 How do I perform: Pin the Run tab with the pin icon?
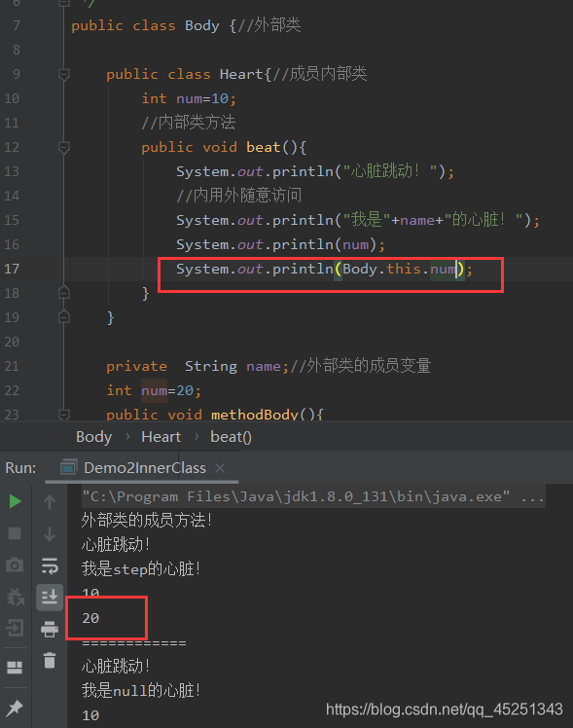[x=15, y=708]
